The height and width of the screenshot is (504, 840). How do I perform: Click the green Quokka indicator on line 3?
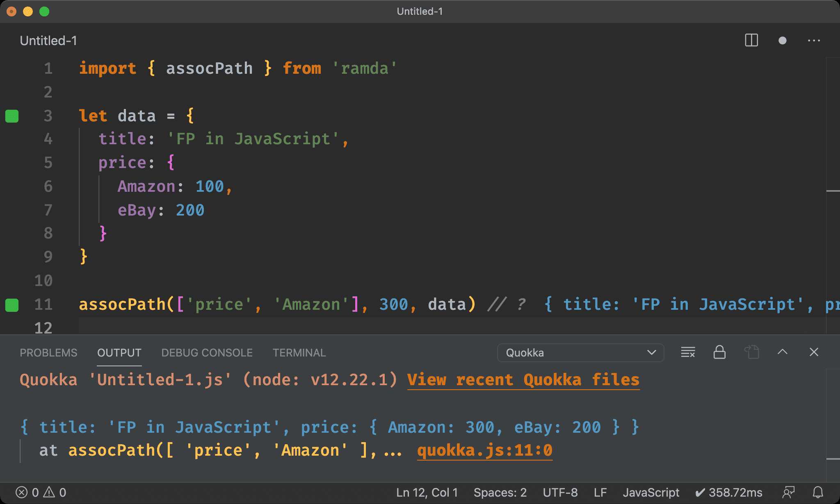pos(12,116)
